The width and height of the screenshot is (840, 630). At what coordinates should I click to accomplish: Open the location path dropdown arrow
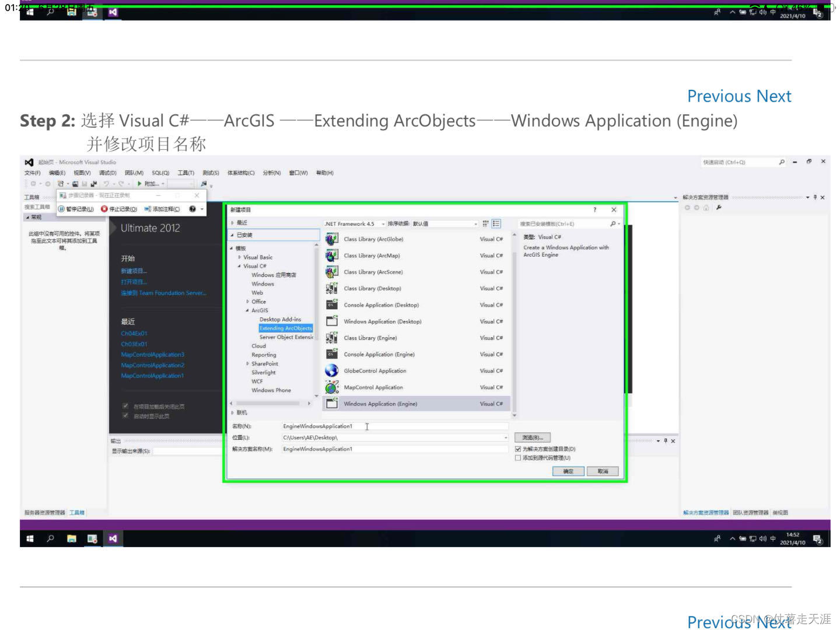[505, 437]
